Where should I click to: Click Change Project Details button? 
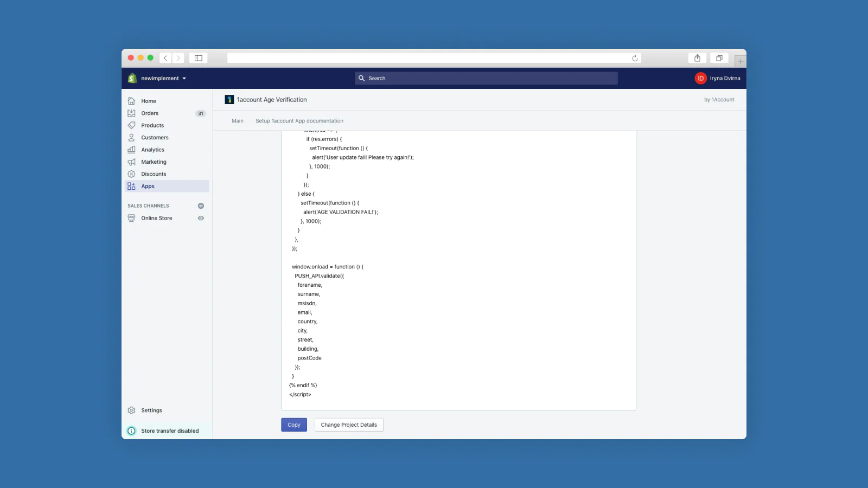(x=349, y=425)
